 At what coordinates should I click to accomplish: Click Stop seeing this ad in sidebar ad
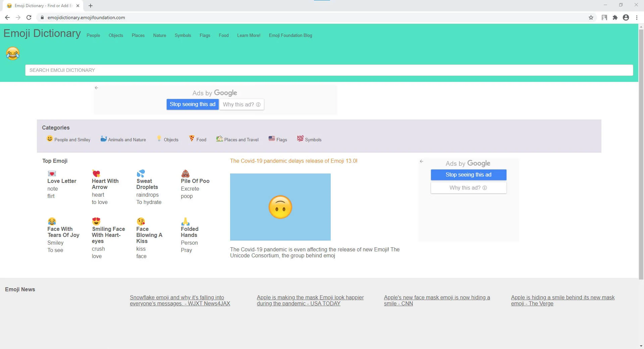469,175
